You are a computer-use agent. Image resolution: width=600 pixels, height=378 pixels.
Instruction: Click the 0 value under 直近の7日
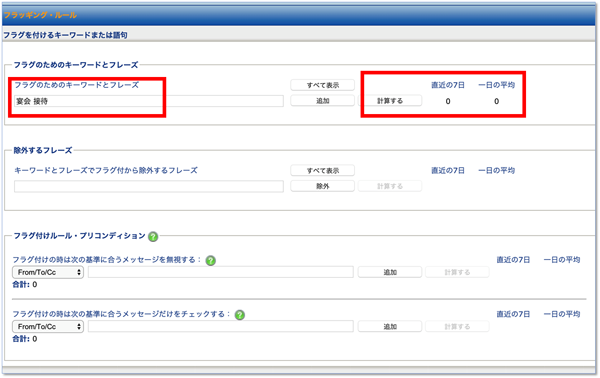pyautogui.click(x=448, y=101)
